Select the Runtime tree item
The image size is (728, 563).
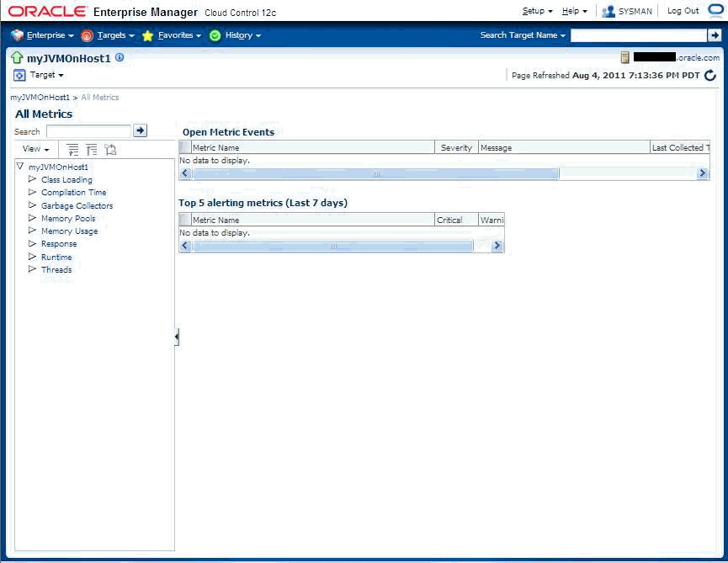[56, 258]
